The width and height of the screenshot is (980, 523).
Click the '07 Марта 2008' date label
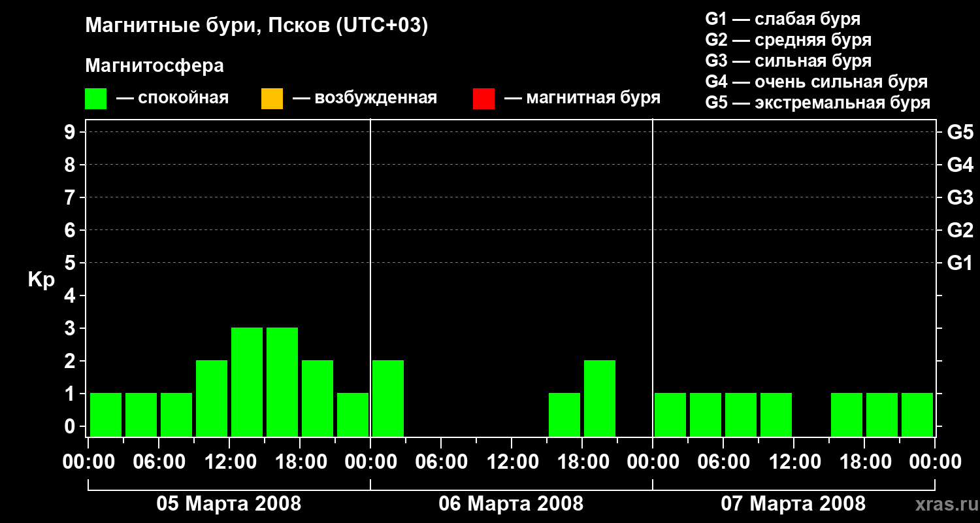(x=793, y=503)
